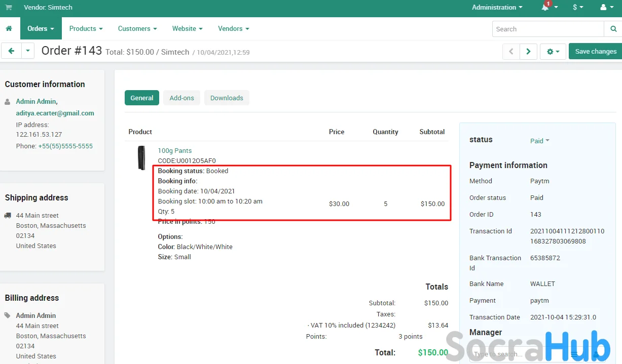Open the notifications bell icon
Image resolution: width=622 pixels, height=364 pixels.
pyautogui.click(x=545, y=8)
